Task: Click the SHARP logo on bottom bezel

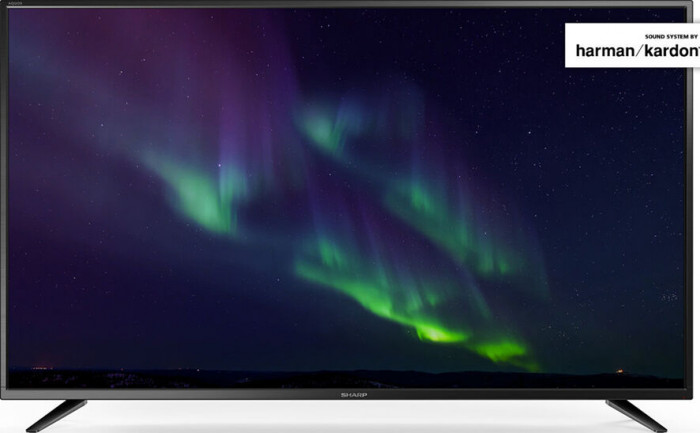Action: coord(349,396)
